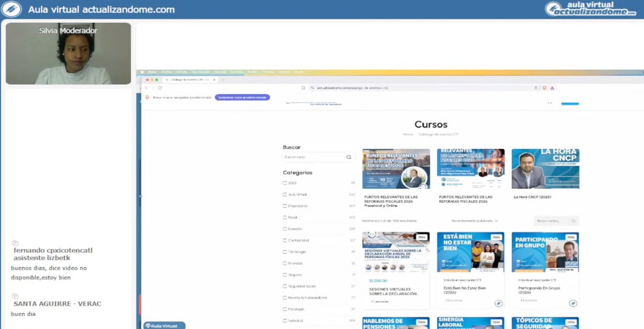Viewport: 644px width, 329px height.
Task: Click the round badge icon on Participando En Grupo card
Action: click(573, 304)
